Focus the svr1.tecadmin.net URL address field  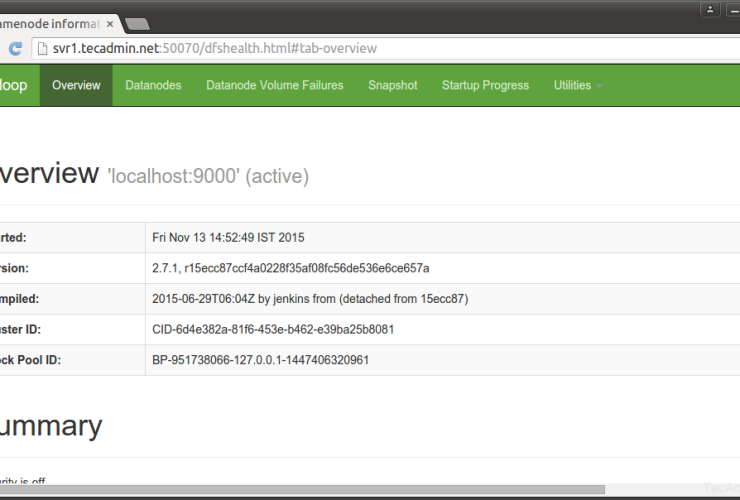300,48
